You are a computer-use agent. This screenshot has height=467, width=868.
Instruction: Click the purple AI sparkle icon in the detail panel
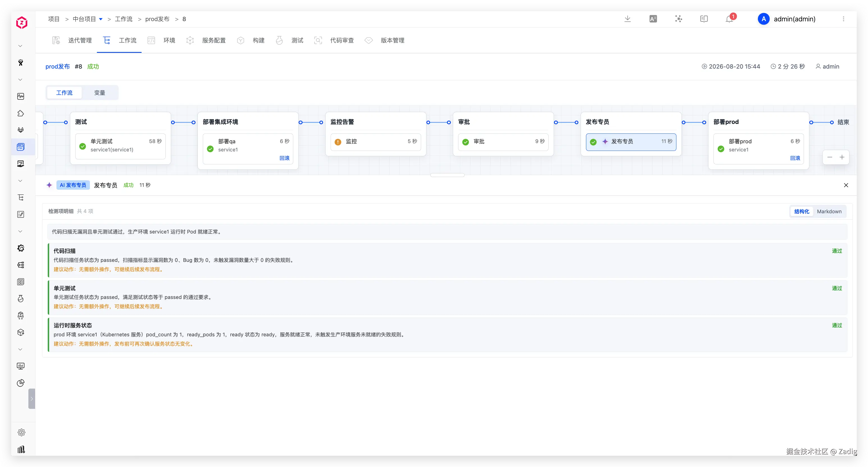[x=49, y=185]
